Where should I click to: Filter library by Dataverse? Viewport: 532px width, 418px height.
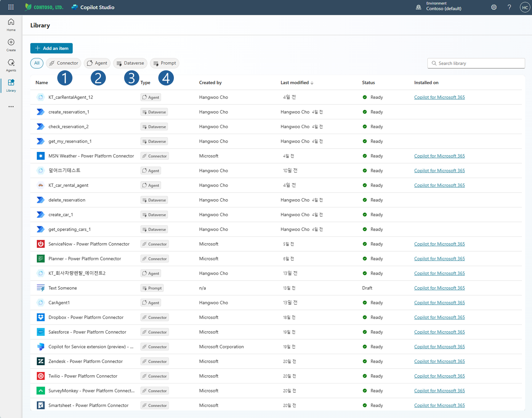coord(130,63)
